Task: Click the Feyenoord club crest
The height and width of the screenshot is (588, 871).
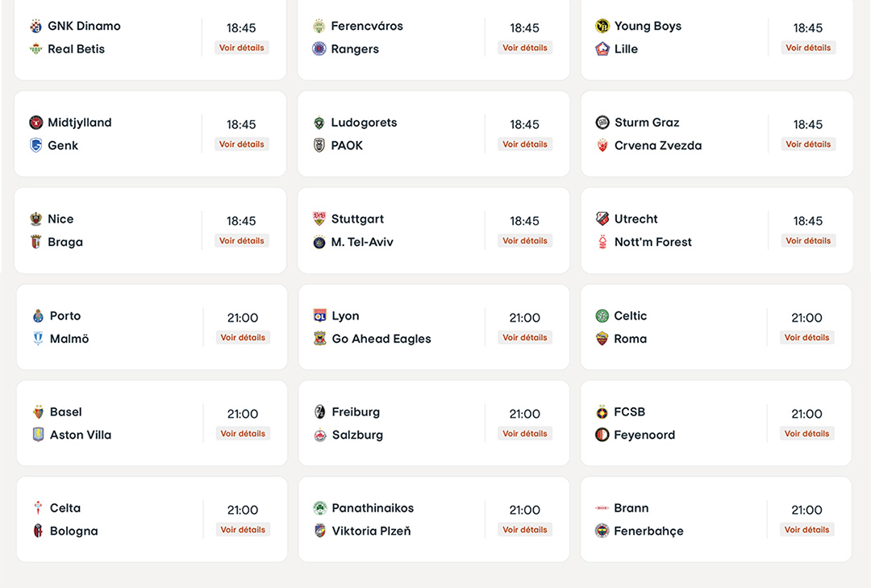Action: [602, 435]
